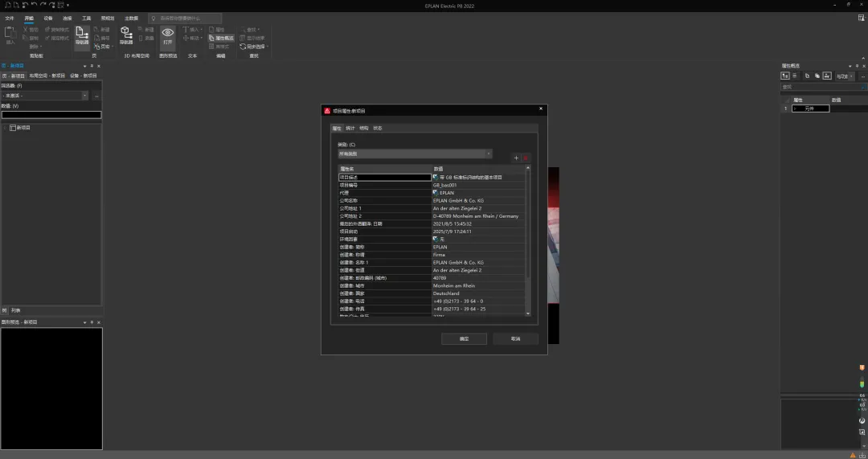Click the 数值 value input field
Screen dimensions: 868x459
[x=51, y=115]
